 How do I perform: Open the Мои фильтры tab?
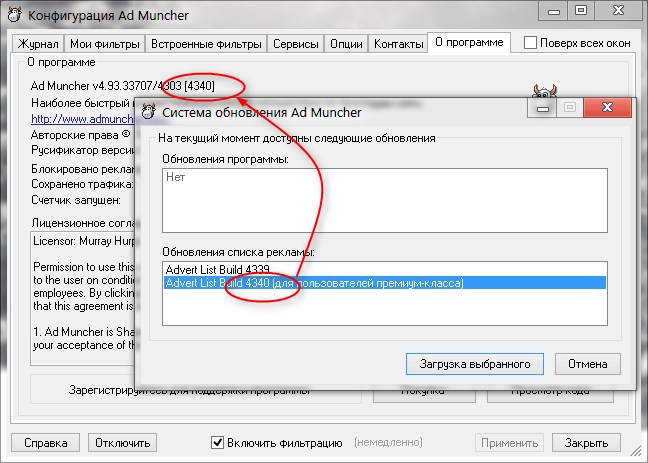click(105, 44)
